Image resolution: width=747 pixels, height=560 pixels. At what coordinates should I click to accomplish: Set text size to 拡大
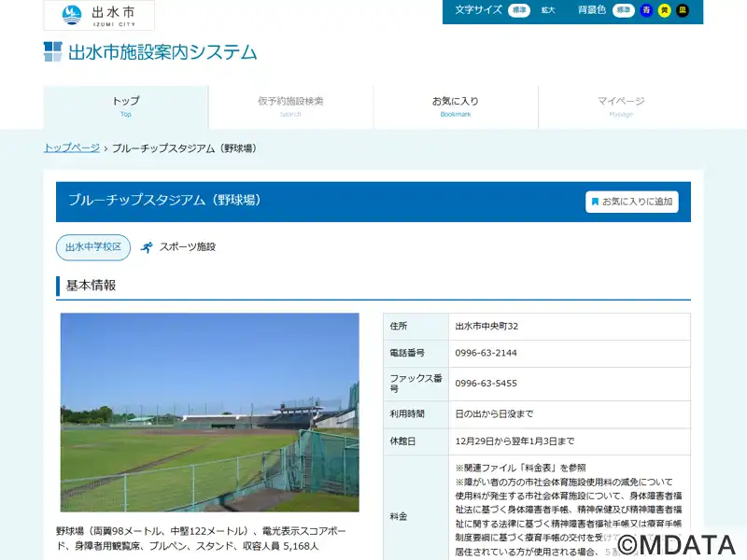(548, 10)
